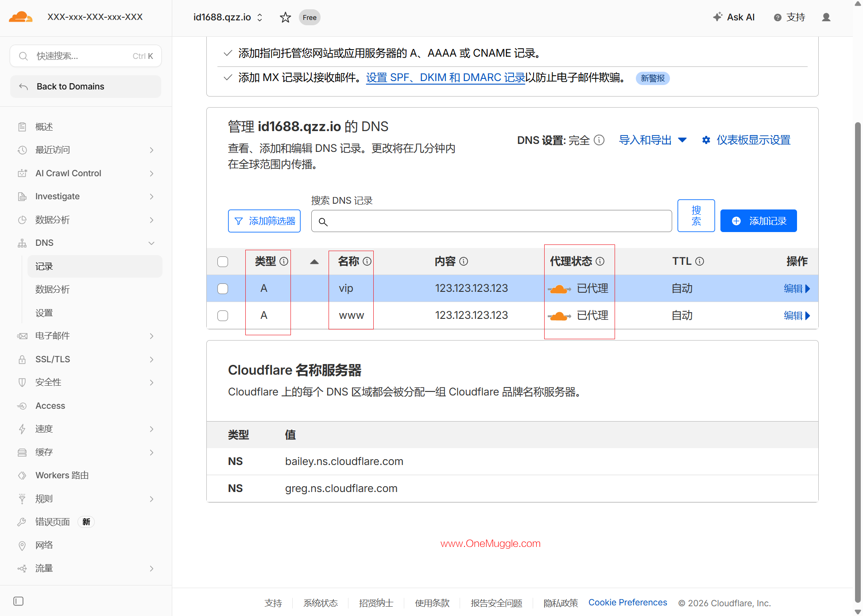The width and height of the screenshot is (863, 616).
Task: Click the orange proxy cloud for www record
Action: [559, 316]
